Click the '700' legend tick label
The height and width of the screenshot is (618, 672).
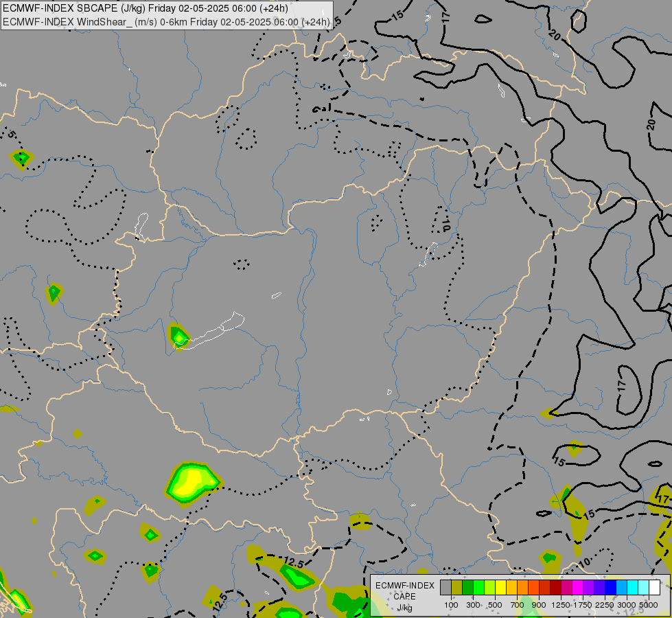518,605
